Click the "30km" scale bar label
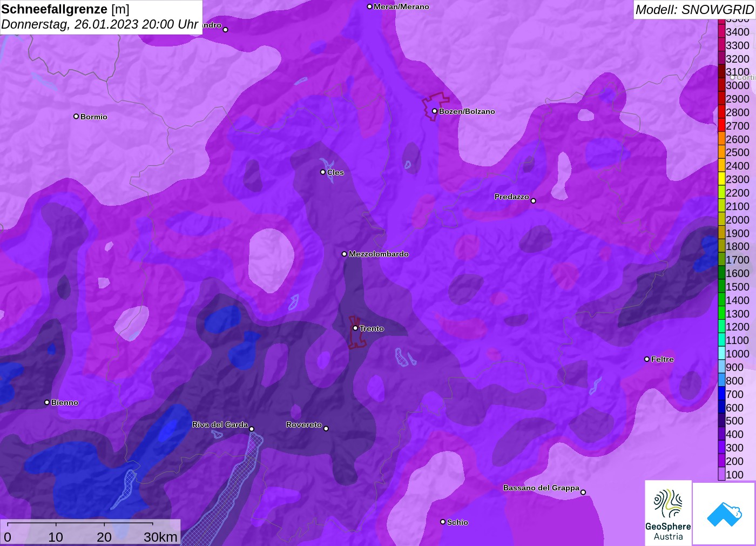 (x=160, y=537)
